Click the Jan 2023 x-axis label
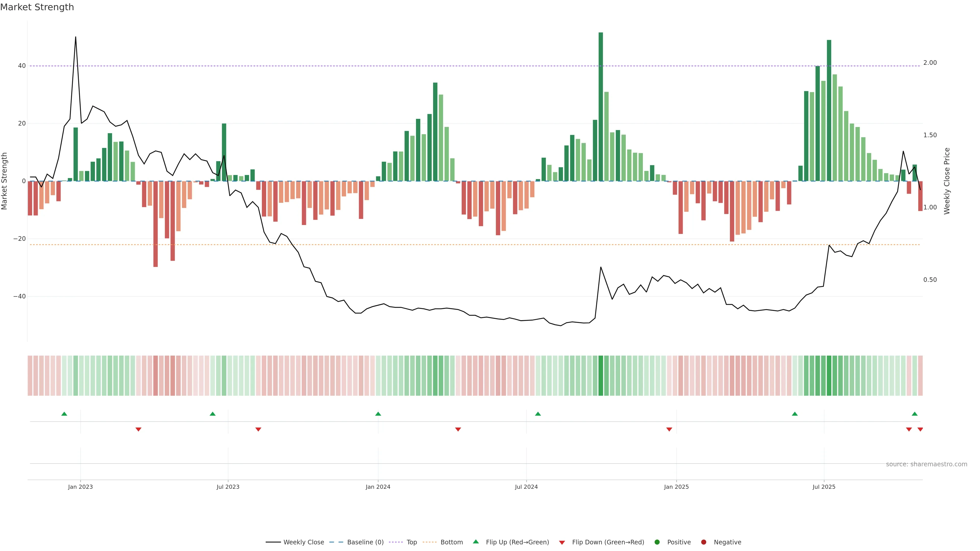This screenshot has height=551, width=980. (80, 487)
